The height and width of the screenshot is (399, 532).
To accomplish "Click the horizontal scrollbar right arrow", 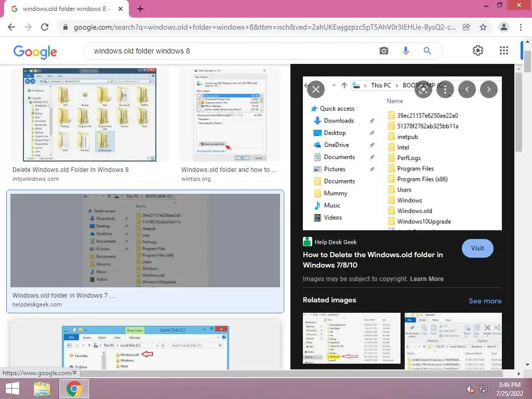I will tap(519, 374).
